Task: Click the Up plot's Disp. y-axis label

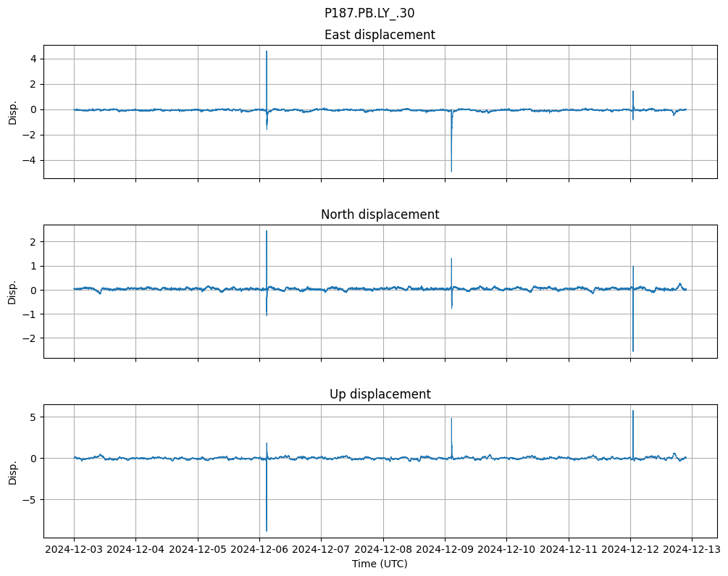Action: [12, 471]
